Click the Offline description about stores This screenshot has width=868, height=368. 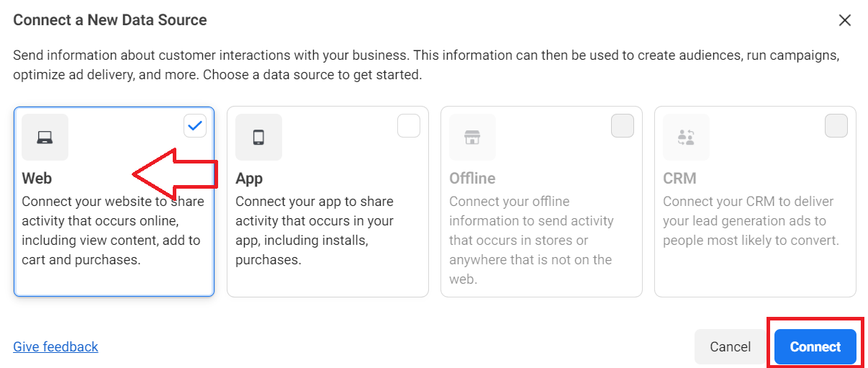[x=531, y=240]
